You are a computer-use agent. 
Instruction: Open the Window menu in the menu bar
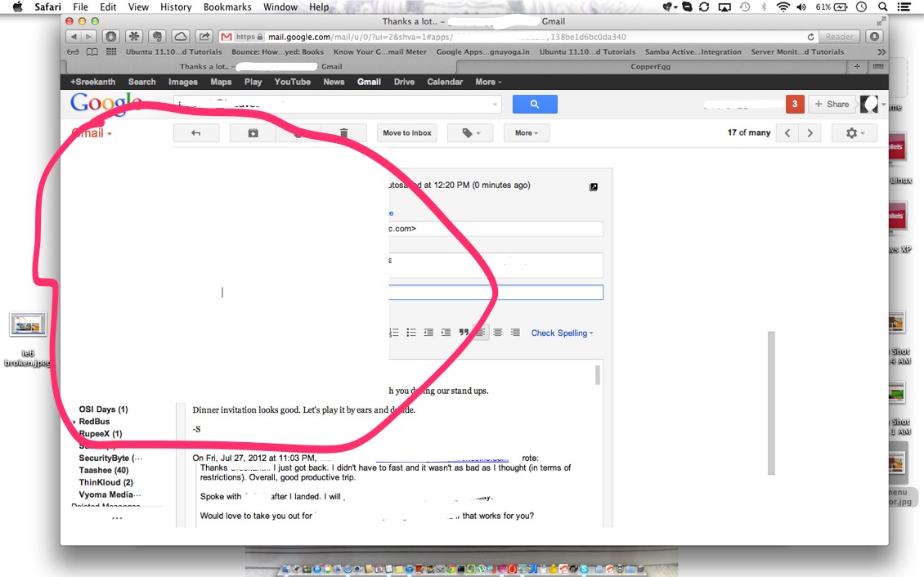(x=280, y=7)
